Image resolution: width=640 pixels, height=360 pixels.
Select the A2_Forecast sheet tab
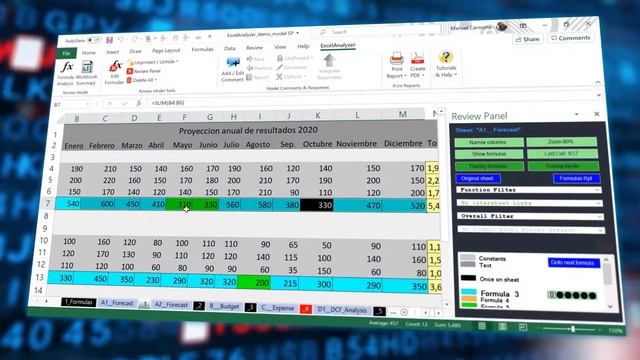[x=171, y=304]
